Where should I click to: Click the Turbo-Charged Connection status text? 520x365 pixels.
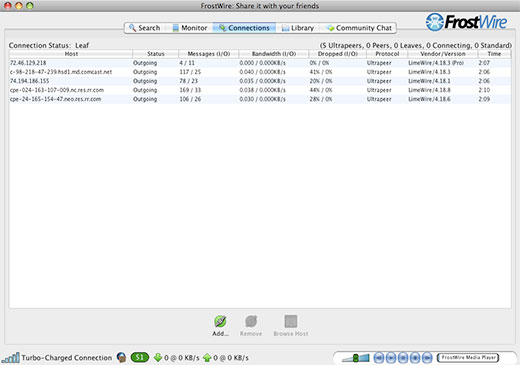click(x=67, y=358)
